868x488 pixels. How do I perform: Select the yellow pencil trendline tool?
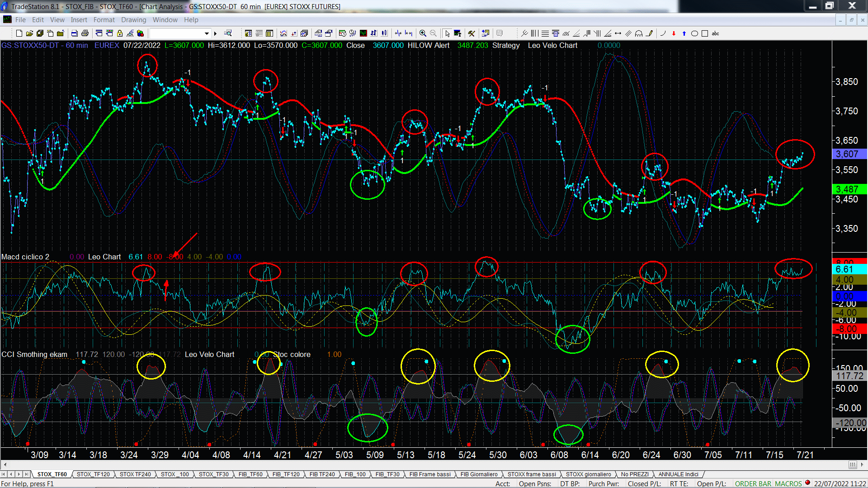click(650, 33)
